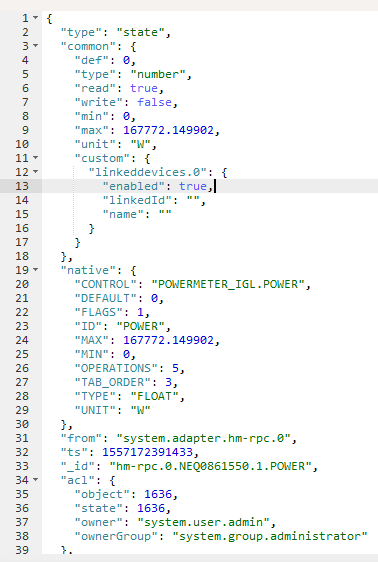This screenshot has height=562, width=378.
Task: Click the true value of "read"
Action: [144, 88]
